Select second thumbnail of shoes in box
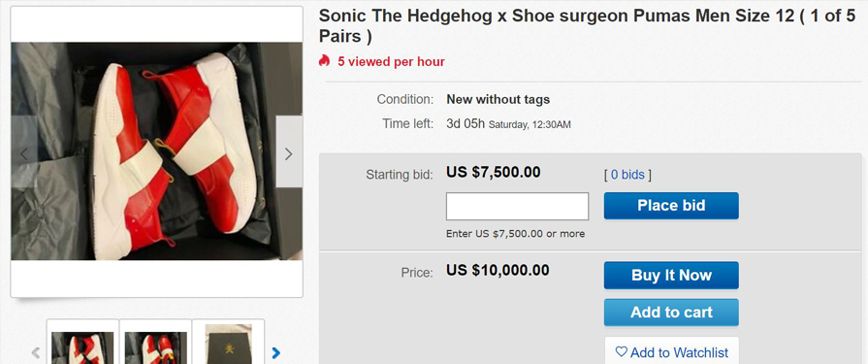This screenshot has width=868, height=364. pos(155,343)
